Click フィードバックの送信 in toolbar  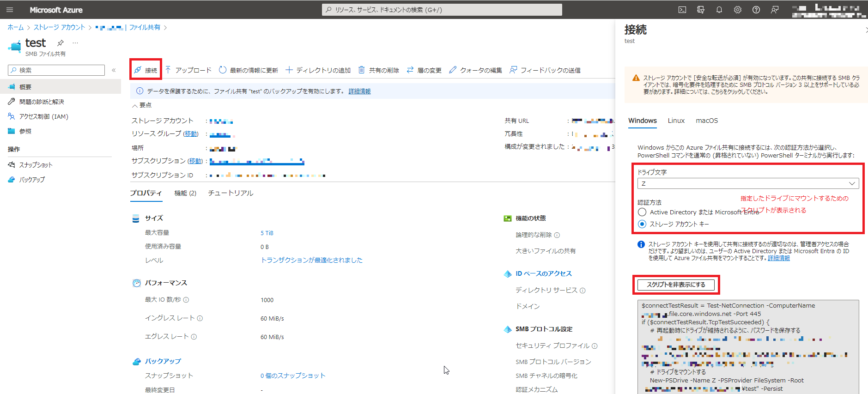[545, 70]
